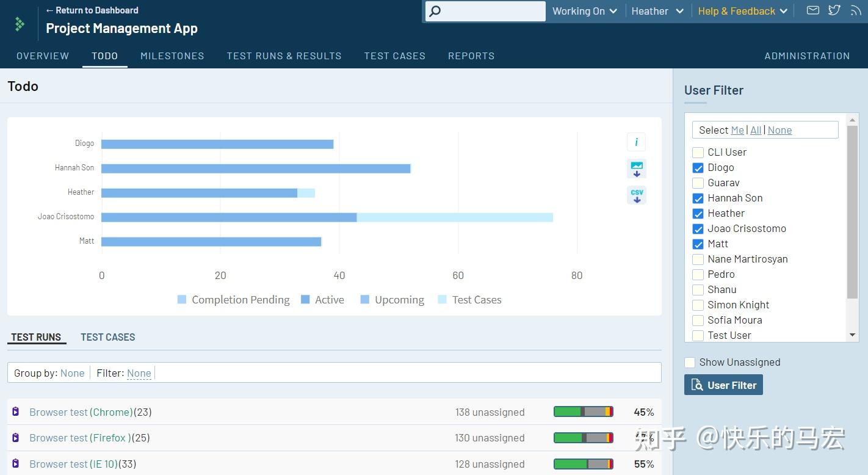The width and height of the screenshot is (868, 475).
Task: Click the Active legend color swatch
Action: (305, 300)
